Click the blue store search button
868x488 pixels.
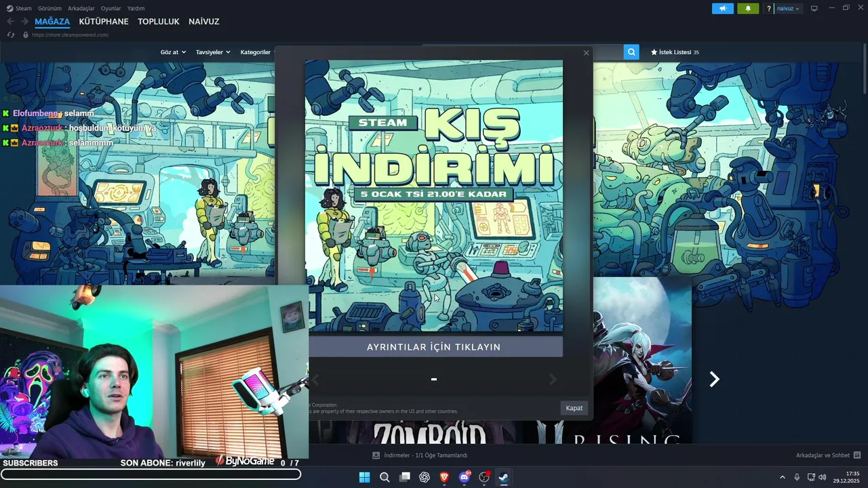pyautogui.click(x=631, y=52)
